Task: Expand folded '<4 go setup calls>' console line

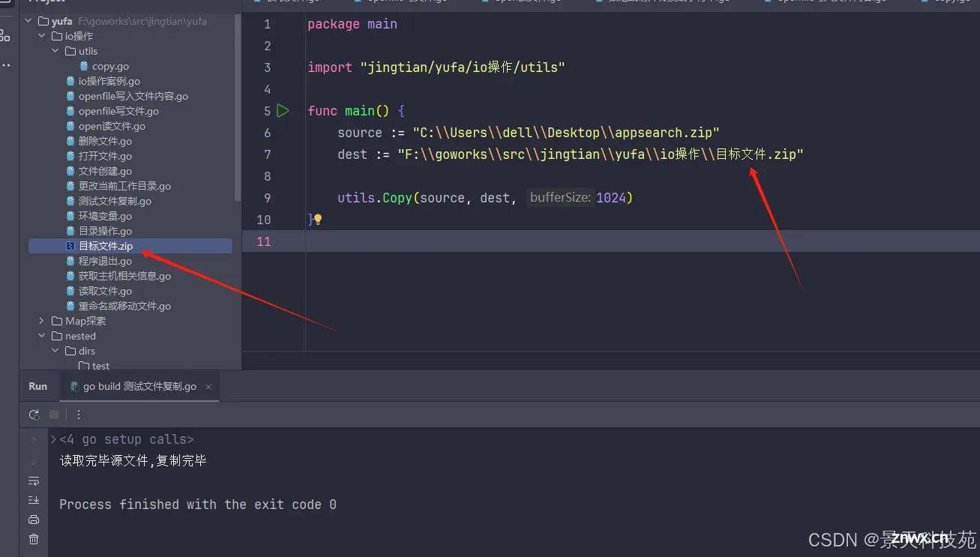Action: point(53,439)
